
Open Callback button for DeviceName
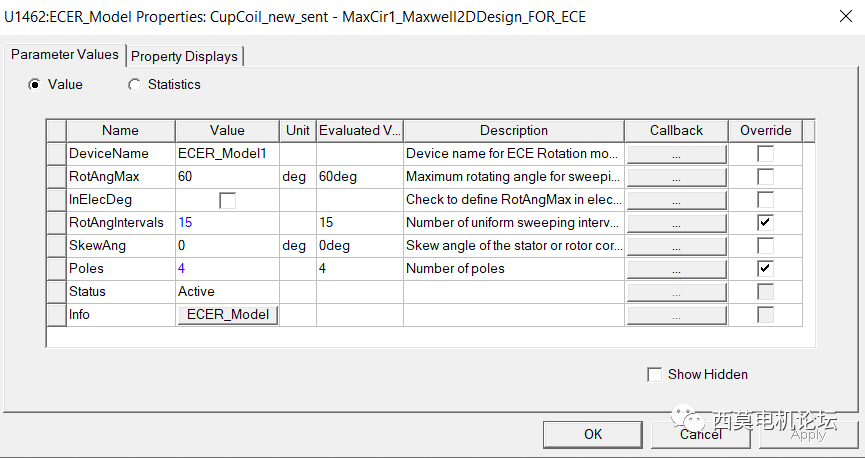(x=677, y=154)
